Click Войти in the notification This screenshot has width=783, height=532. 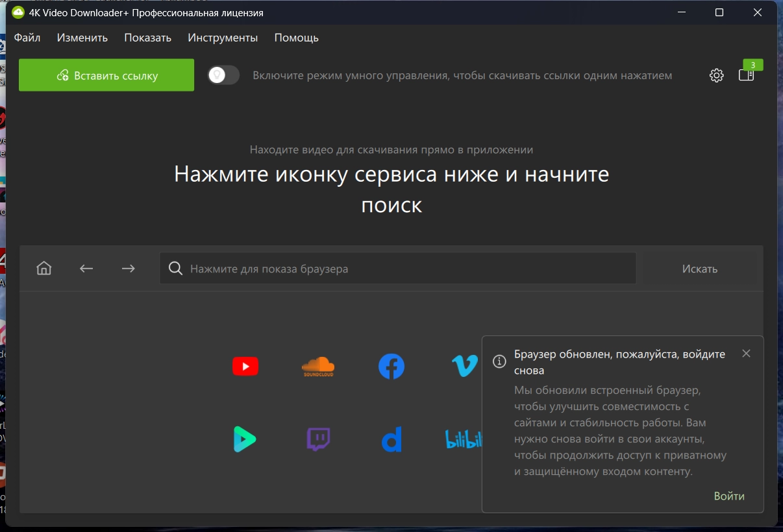[x=729, y=496]
